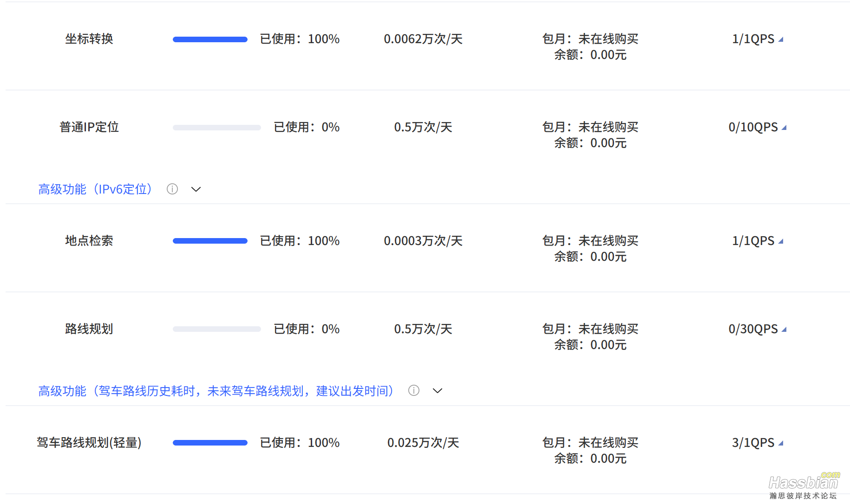
Task: Click the 普通IP定位 empty usage bar
Action: click(x=217, y=128)
